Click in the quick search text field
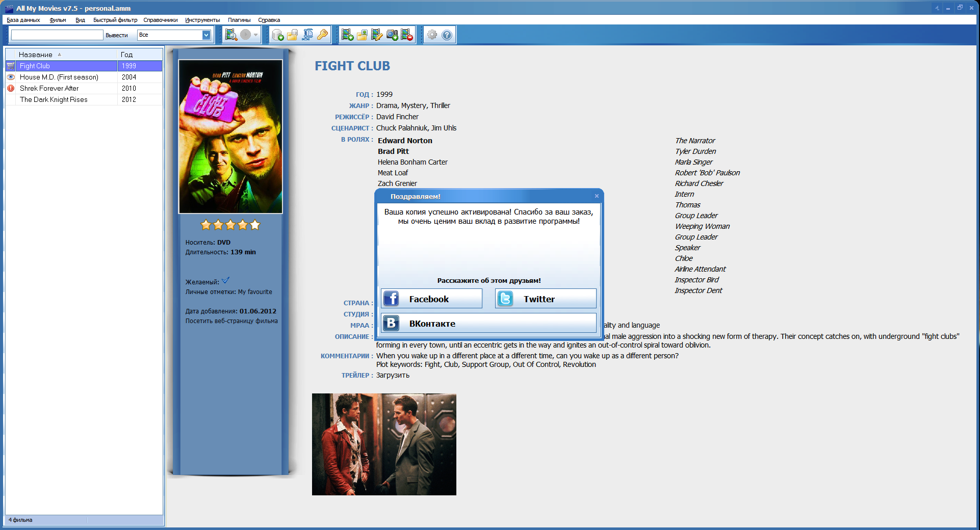980x530 pixels. [57, 35]
